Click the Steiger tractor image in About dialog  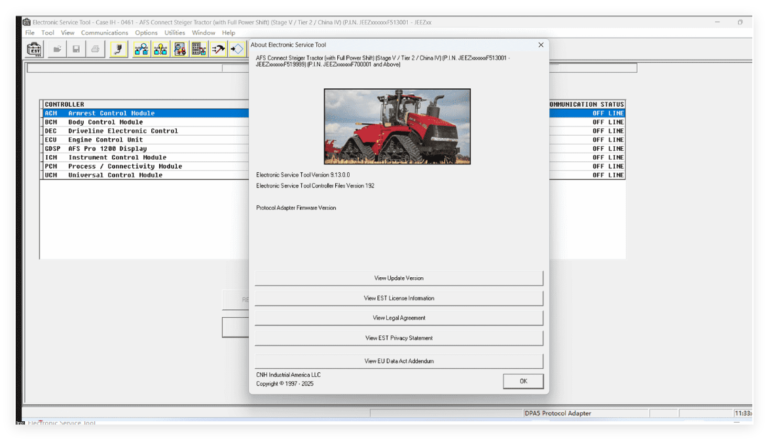[397, 126]
